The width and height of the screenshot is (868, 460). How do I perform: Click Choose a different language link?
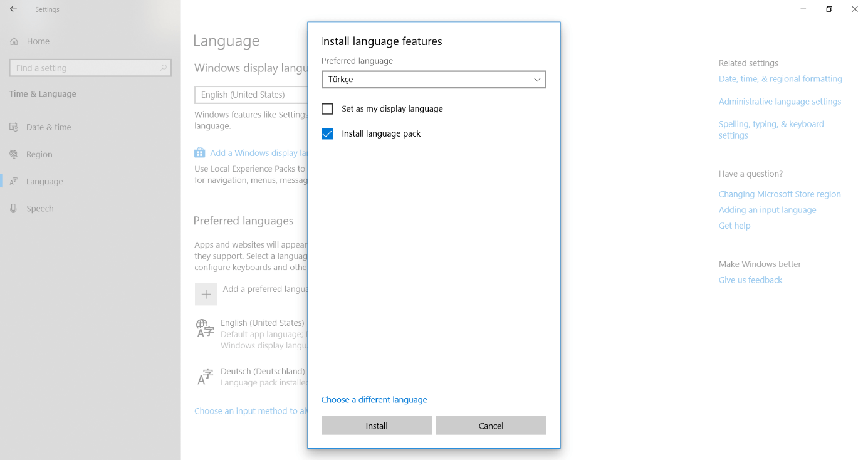374,400
